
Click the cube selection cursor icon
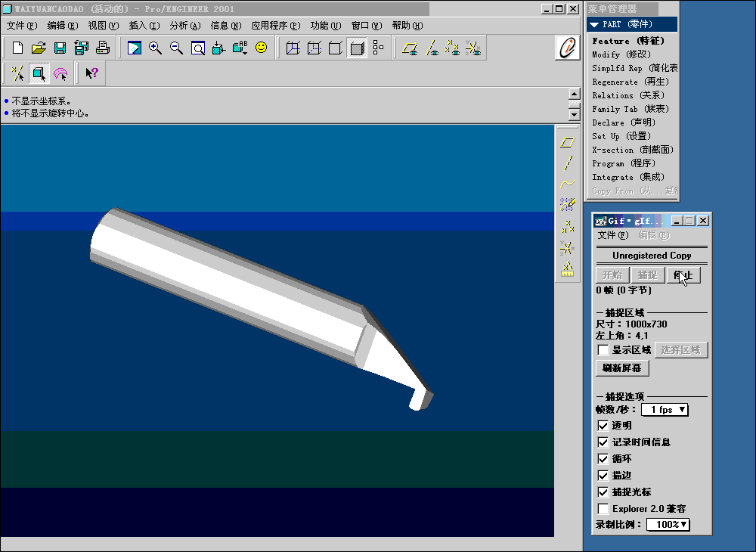pyautogui.click(x=39, y=74)
